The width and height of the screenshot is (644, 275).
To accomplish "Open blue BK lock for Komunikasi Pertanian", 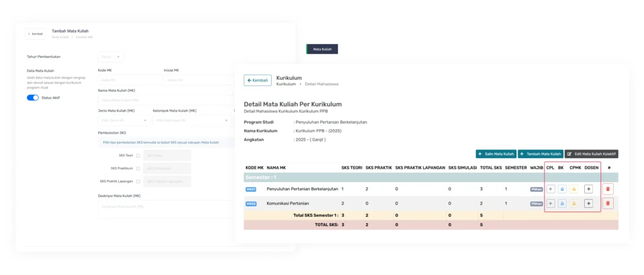I will [x=562, y=203].
